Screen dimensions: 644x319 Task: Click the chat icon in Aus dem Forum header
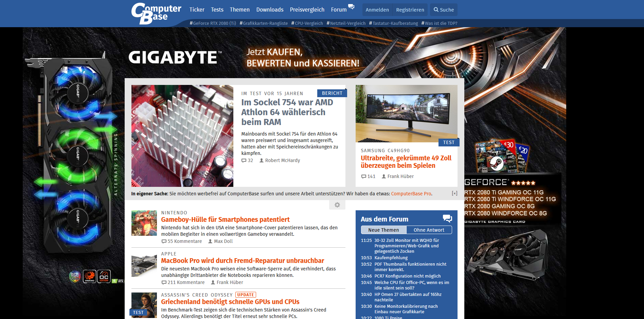(x=448, y=219)
